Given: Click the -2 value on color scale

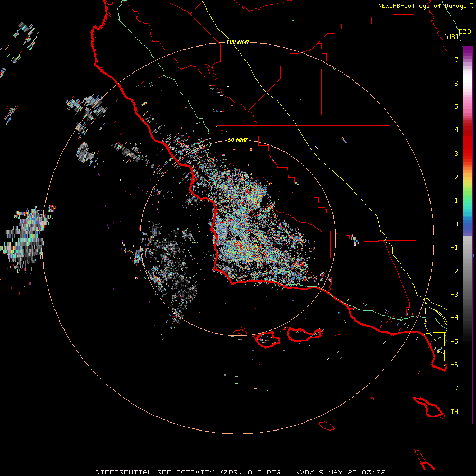Looking at the screenshot, I should pos(454,271).
